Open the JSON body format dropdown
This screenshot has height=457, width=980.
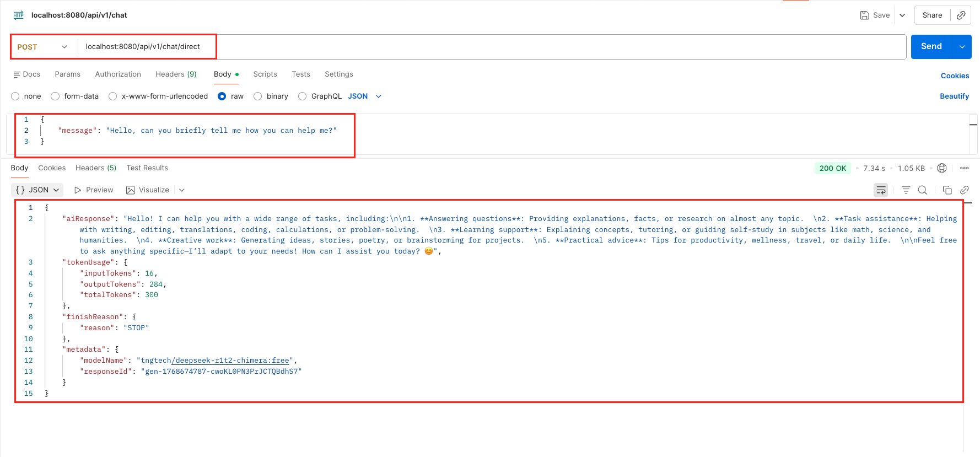point(365,96)
